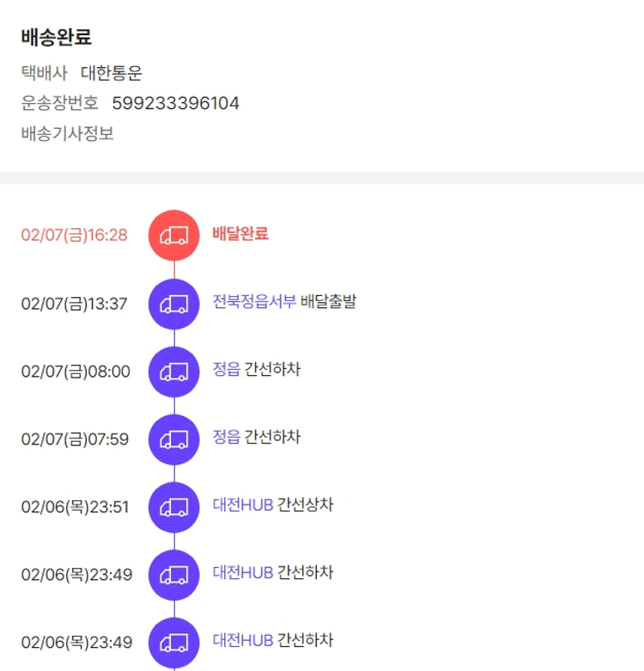Viewport: 644px width, 671px height.
Task: Click the truck icon at 02/07(금)07:59
Action: click(x=173, y=438)
